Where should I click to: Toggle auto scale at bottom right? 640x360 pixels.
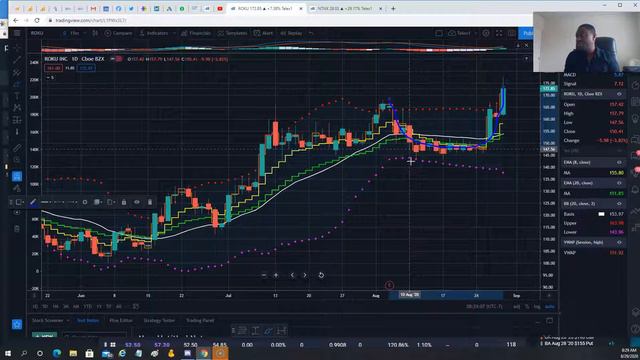(x=549, y=307)
